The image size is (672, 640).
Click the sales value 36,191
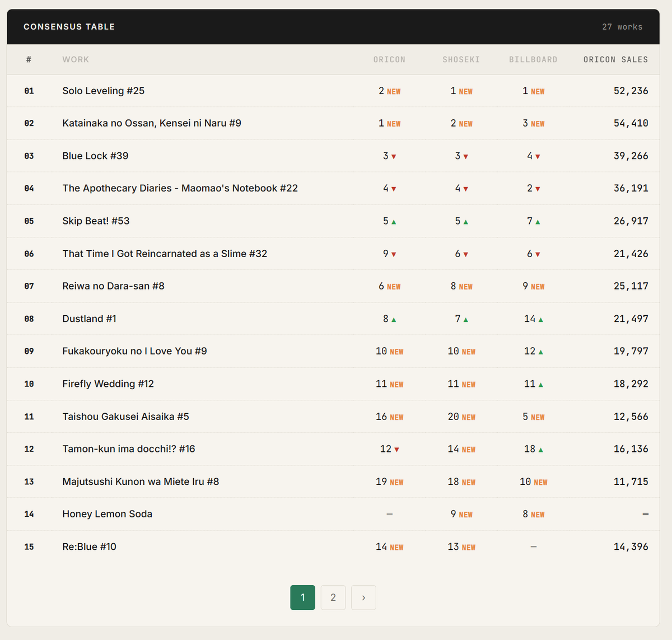[x=631, y=188]
